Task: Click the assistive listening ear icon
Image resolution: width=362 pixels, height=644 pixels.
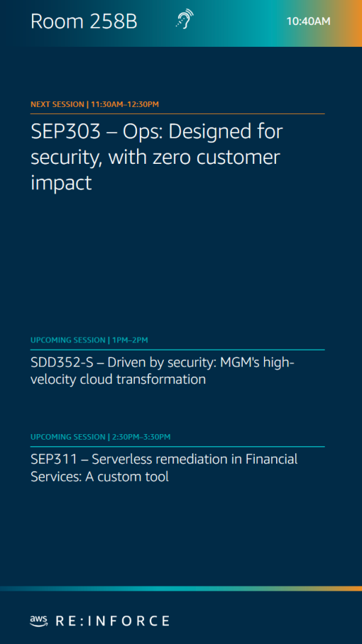Action: [185, 19]
